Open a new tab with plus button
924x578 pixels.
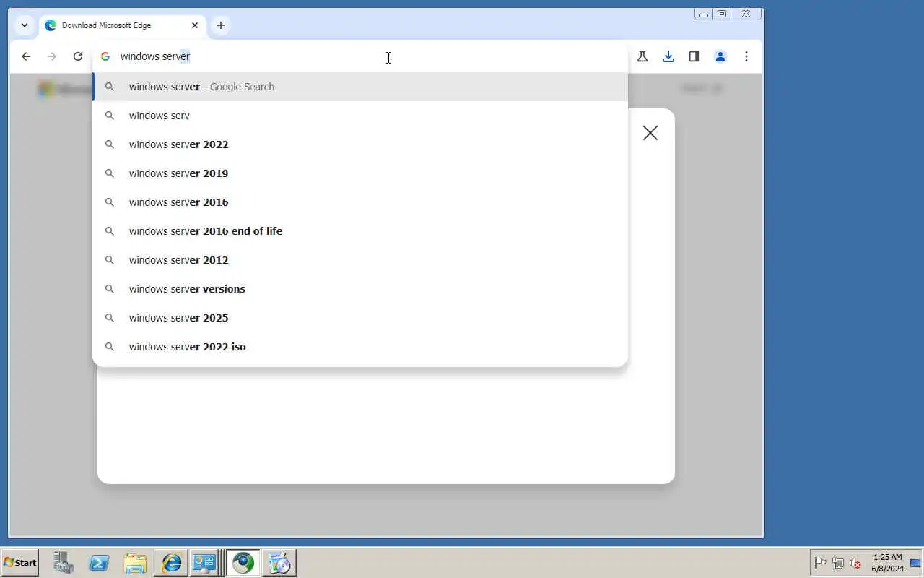(221, 25)
